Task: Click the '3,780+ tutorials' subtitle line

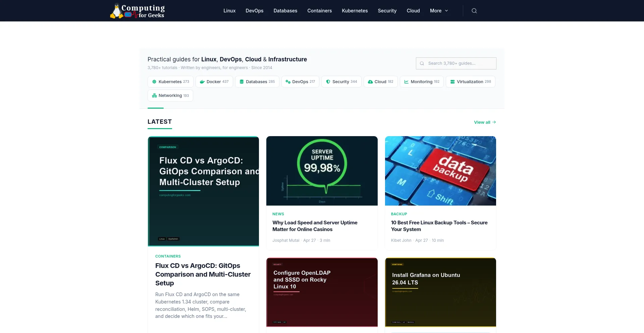Action: click(210, 68)
